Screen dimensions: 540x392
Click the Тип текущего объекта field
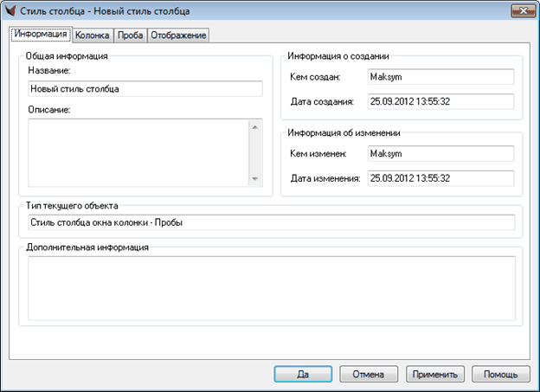click(x=270, y=222)
